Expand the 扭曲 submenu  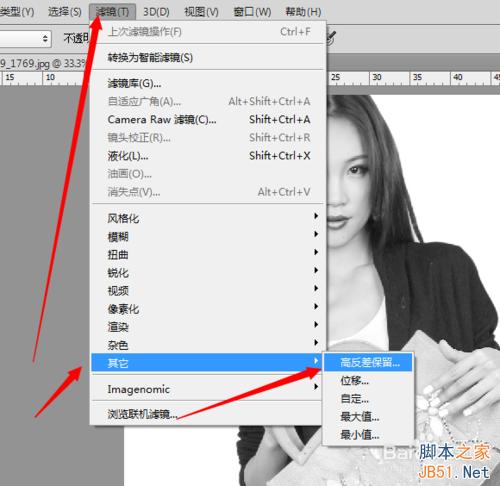click(x=208, y=255)
